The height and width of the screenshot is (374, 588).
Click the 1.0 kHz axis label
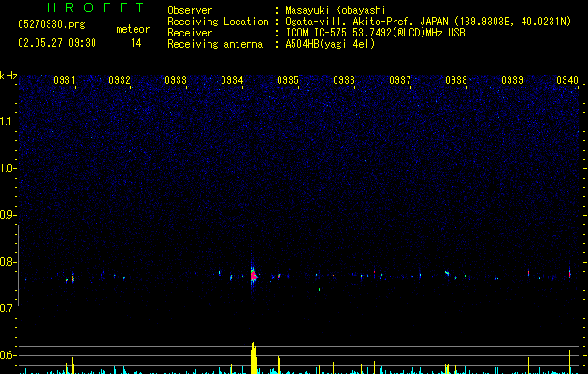[x=8, y=168]
